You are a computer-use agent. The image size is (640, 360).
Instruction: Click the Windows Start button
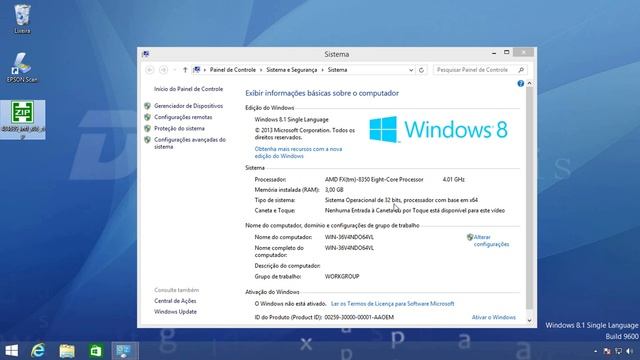[x=11, y=351]
